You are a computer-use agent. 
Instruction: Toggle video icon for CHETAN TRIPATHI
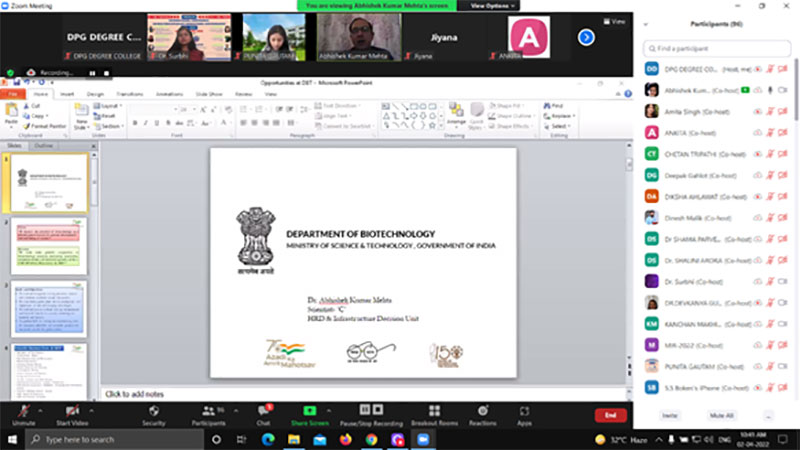pyautogui.click(x=783, y=154)
